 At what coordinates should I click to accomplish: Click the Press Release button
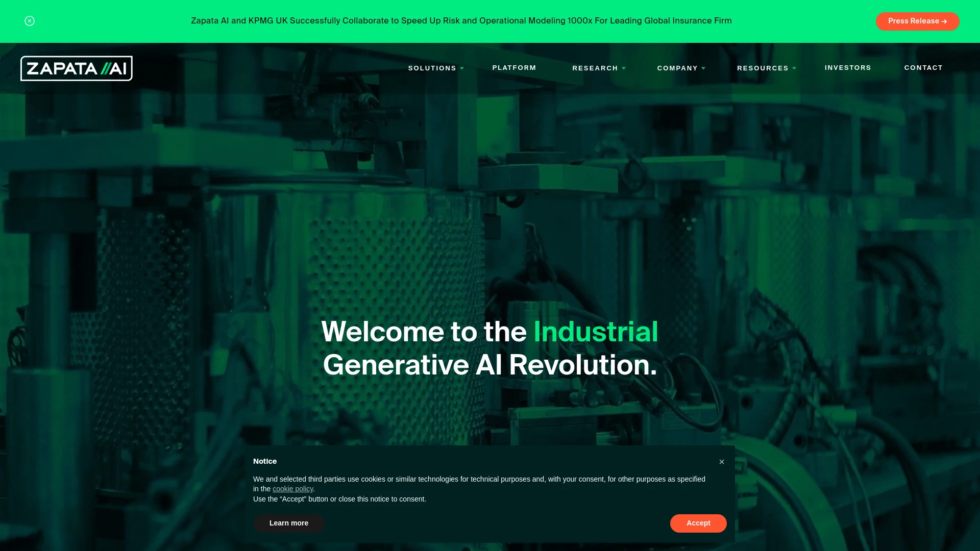pos(917,21)
